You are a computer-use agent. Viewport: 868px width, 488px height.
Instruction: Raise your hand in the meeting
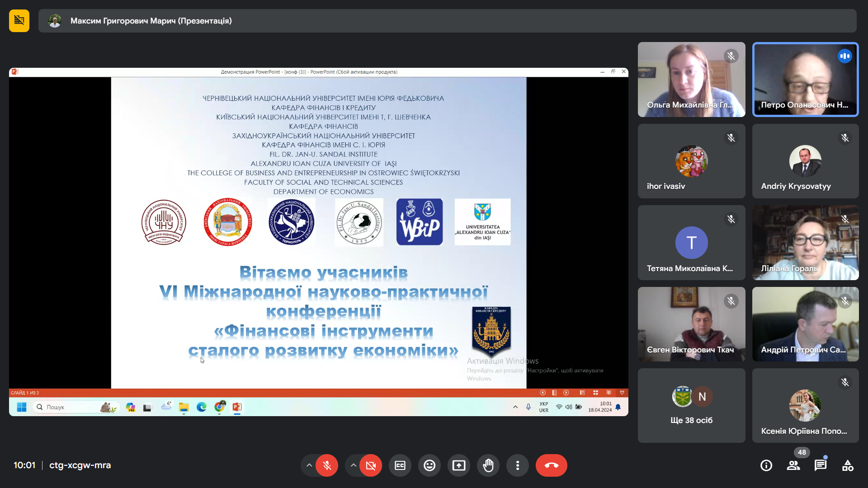tap(488, 465)
